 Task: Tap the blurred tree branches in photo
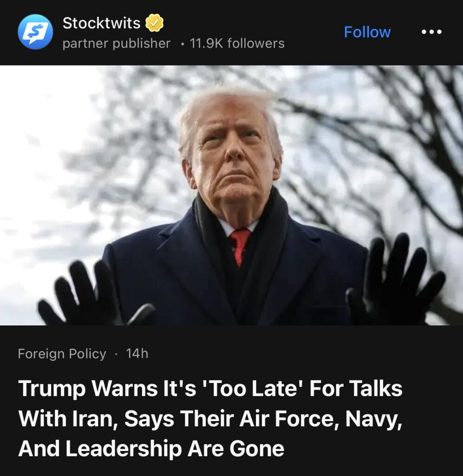pyautogui.click(x=364, y=137)
